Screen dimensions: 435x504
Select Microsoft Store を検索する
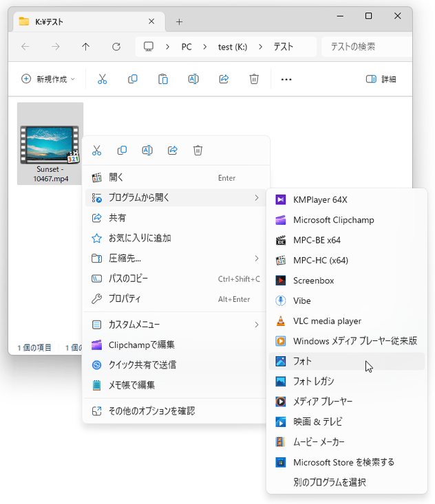346,462
